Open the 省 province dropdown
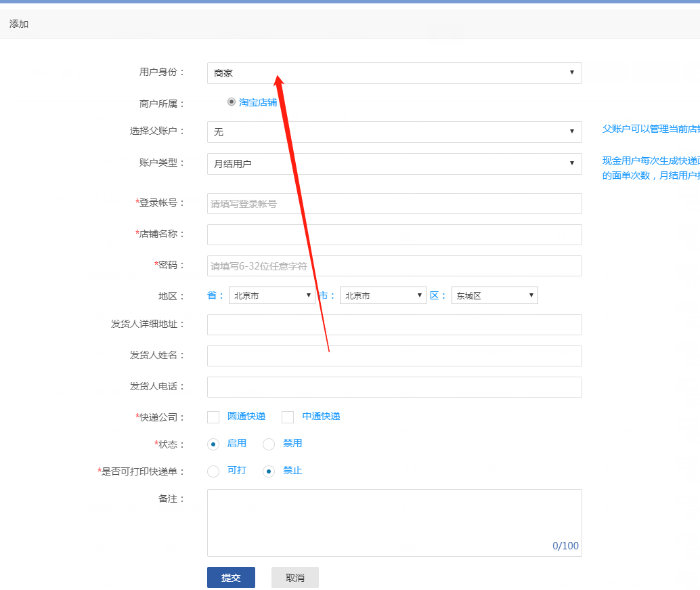Viewport: 700px width, 590px height. [271, 295]
